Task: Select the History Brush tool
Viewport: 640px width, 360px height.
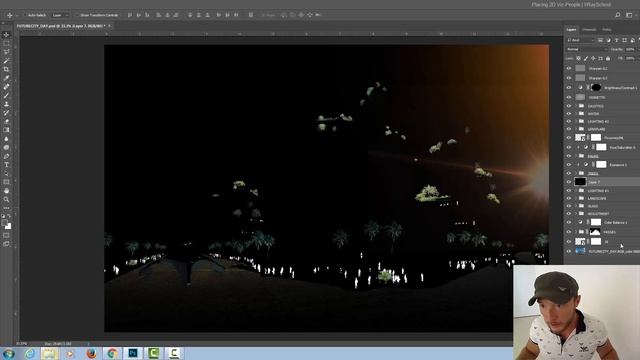Action: 6,113
